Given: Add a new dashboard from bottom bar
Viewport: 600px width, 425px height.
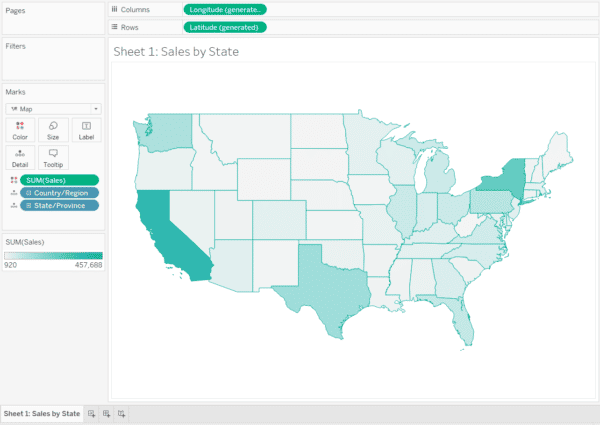Looking at the screenshot, I should point(106,413).
